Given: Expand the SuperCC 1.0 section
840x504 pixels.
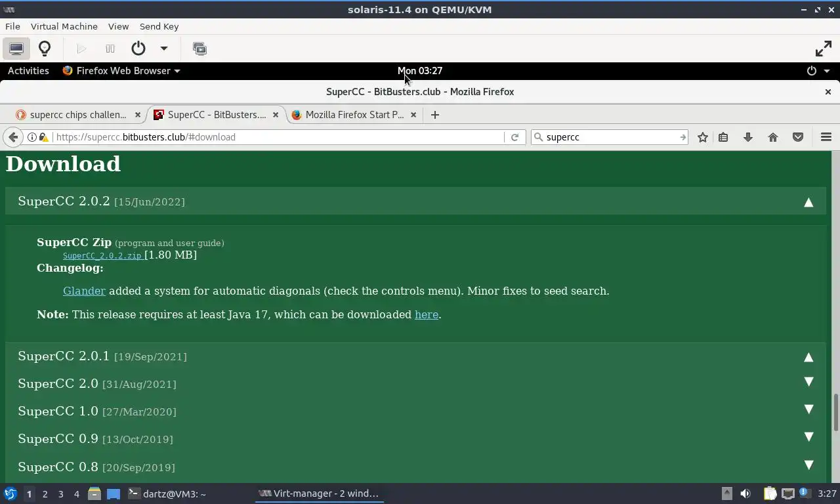Looking at the screenshot, I should pos(808,409).
